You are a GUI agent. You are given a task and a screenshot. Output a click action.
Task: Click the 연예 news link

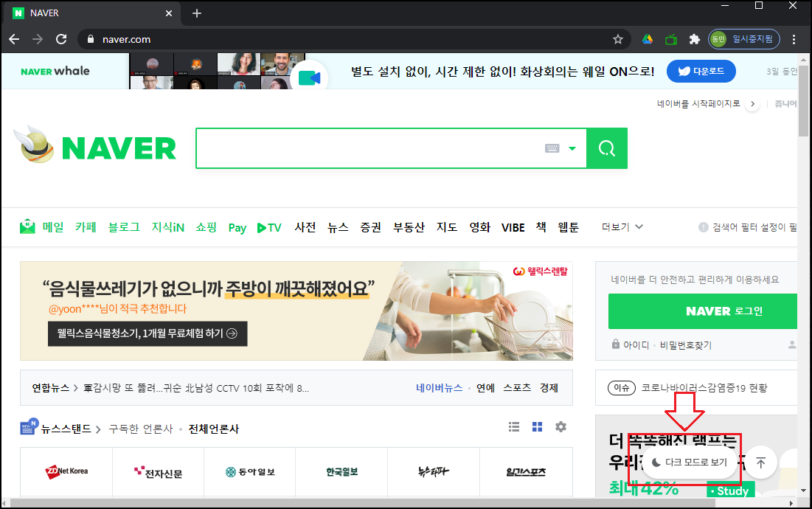486,388
